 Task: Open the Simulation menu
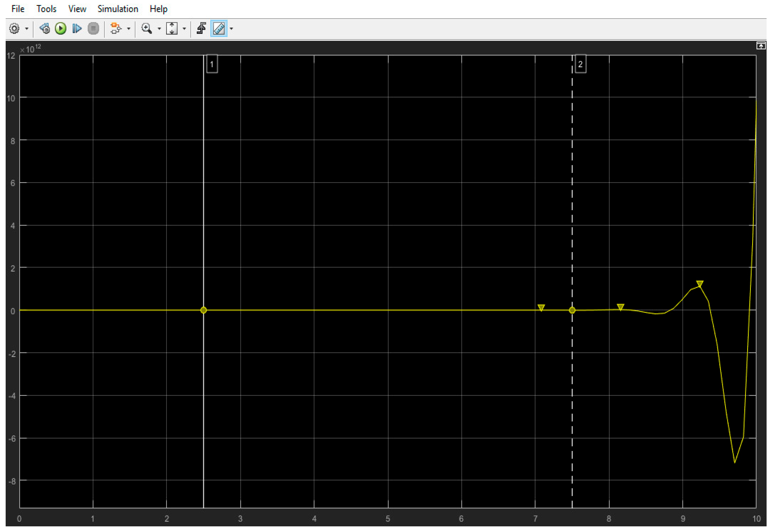coord(118,9)
